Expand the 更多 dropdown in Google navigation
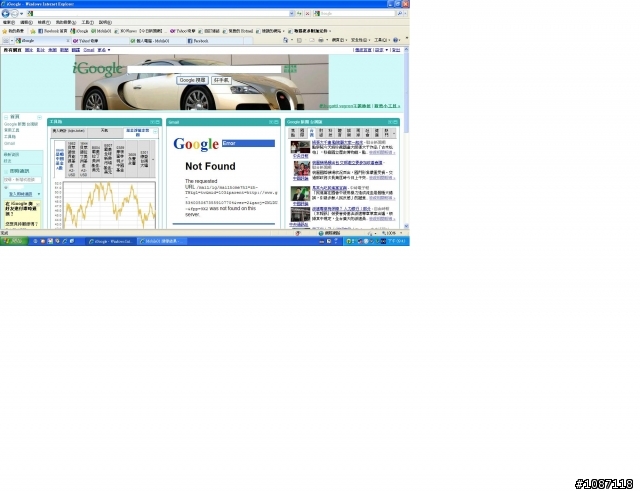Screen dimensions: 640x492 point(104,50)
